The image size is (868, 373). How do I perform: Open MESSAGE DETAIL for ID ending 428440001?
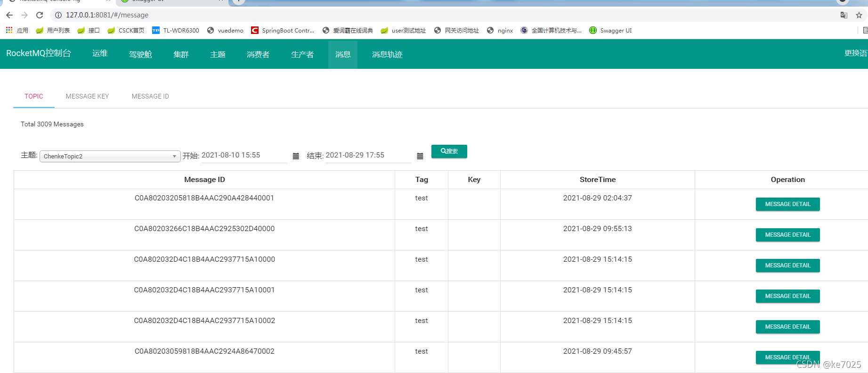click(788, 204)
